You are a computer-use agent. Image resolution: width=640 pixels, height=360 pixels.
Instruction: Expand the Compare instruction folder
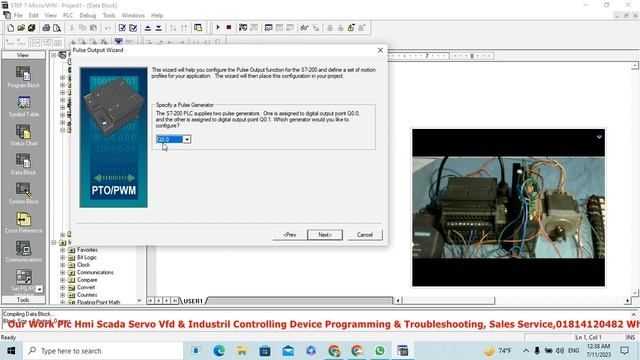(x=62, y=280)
